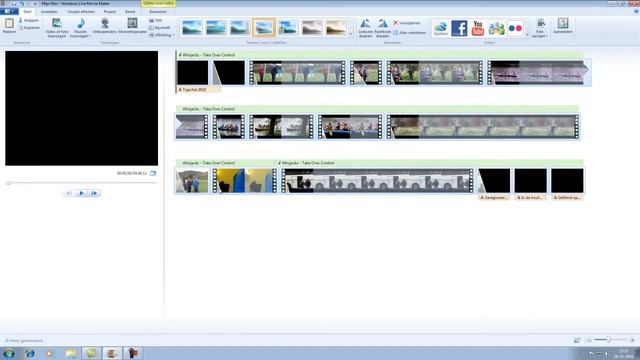640x360 pixels.
Task: Select first black title clip in storyboard
Action: click(x=193, y=73)
